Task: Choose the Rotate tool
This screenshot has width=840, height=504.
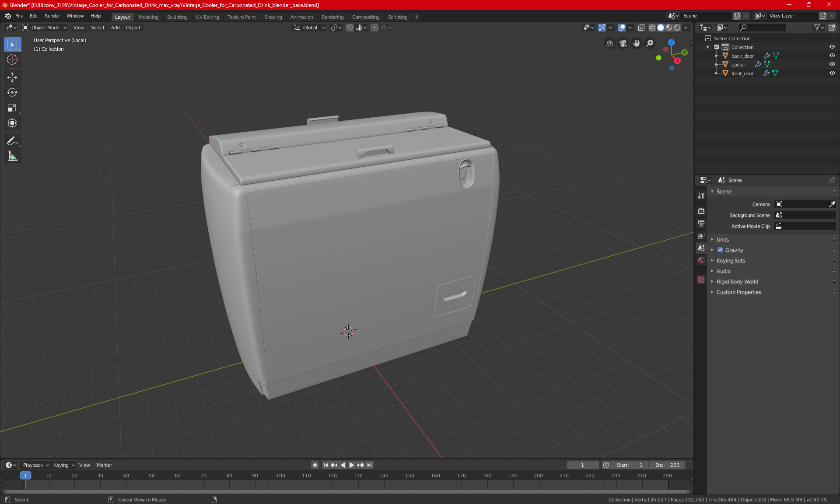Action: coord(12,92)
